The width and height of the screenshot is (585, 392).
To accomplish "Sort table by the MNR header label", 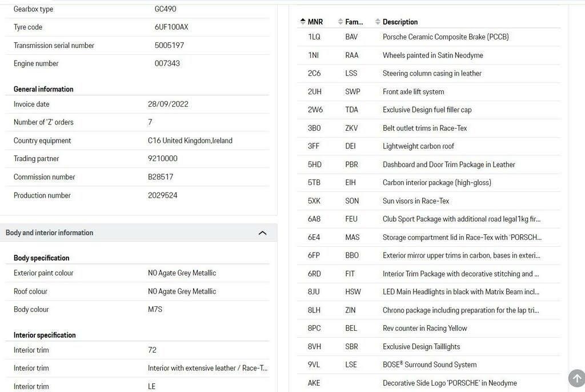I will tap(315, 22).
